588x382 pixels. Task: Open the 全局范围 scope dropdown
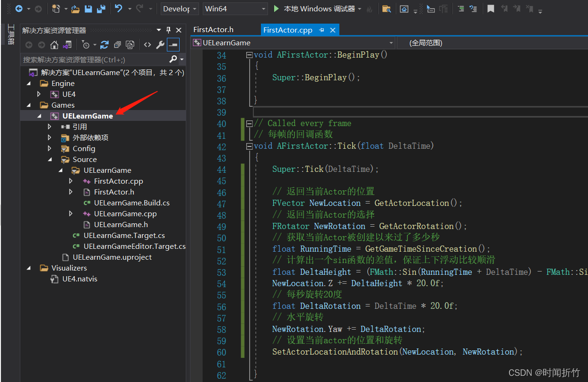pos(492,42)
